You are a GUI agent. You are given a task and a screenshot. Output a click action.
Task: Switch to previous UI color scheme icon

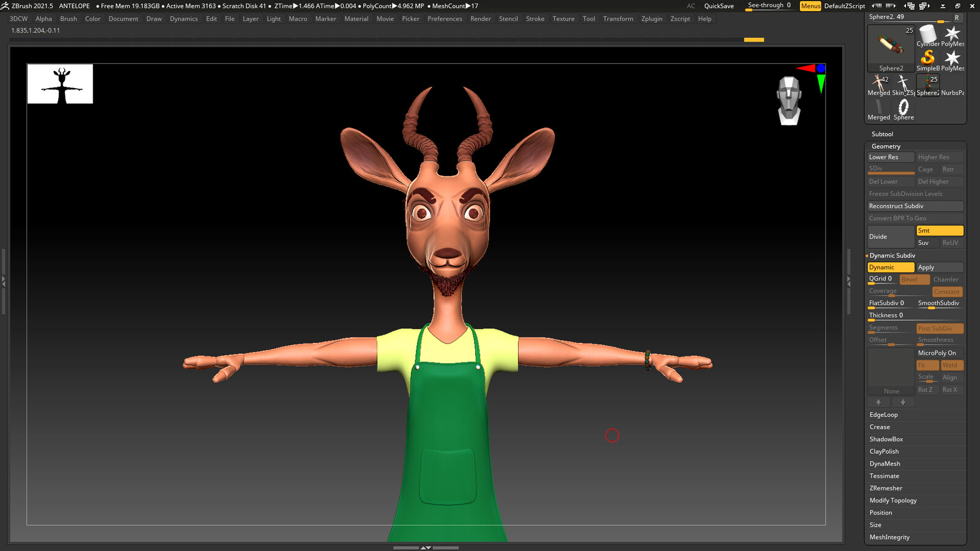pyautogui.click(x=909, y=6)
